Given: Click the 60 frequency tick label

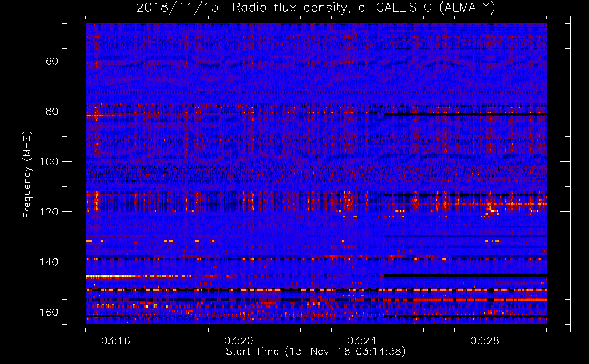Looking at the screenshot, I should pos(52,61).
